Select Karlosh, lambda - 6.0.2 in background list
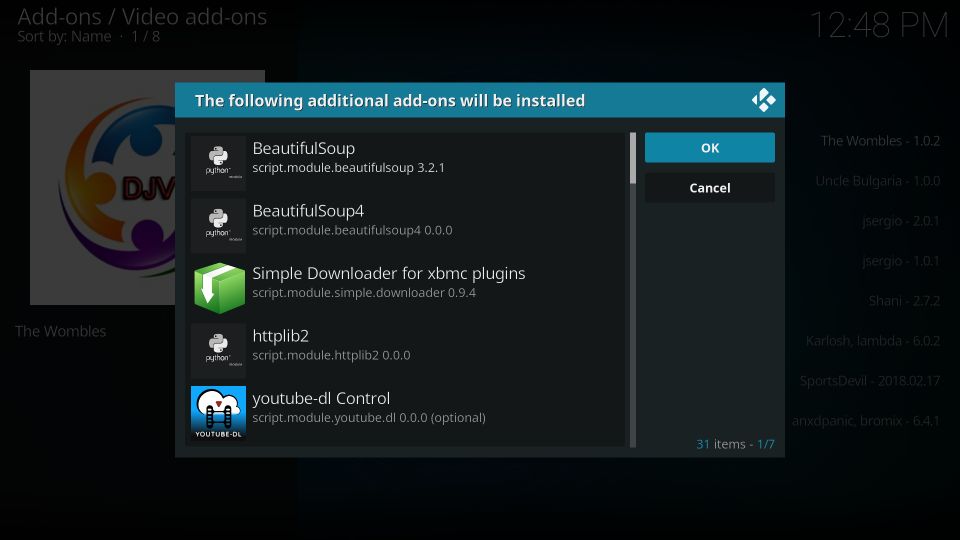Viewport: 960px width, 540px height. pos(872,341)
